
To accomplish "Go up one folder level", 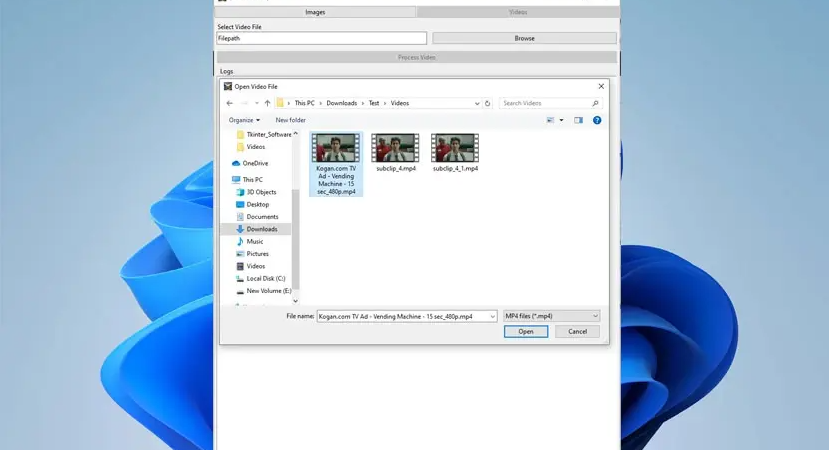I will 268,103.
